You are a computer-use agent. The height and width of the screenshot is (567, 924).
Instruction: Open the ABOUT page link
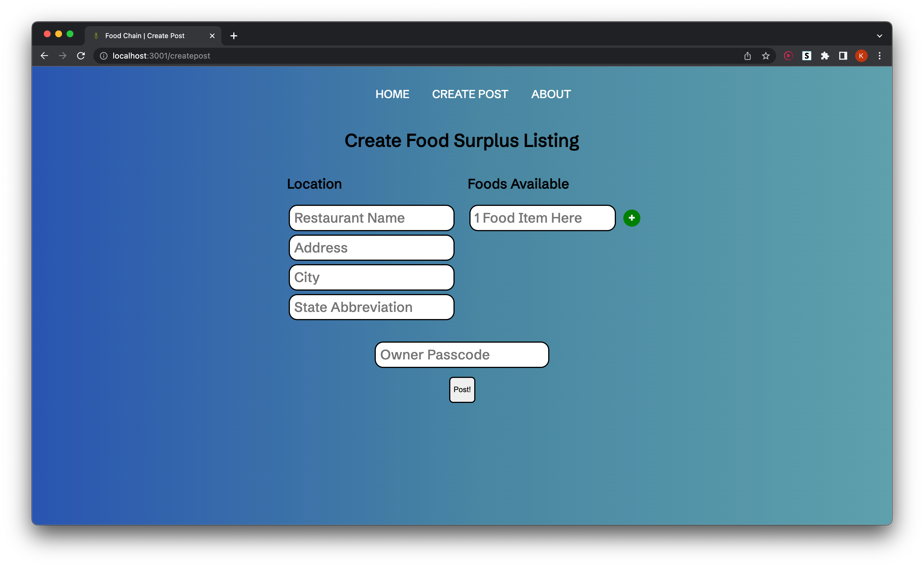tap(551, 94)
